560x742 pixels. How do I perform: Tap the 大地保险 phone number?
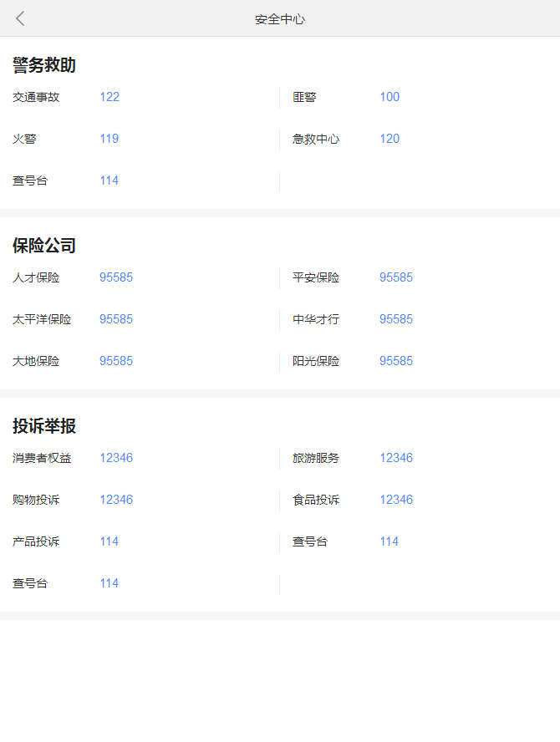point(116,361)
